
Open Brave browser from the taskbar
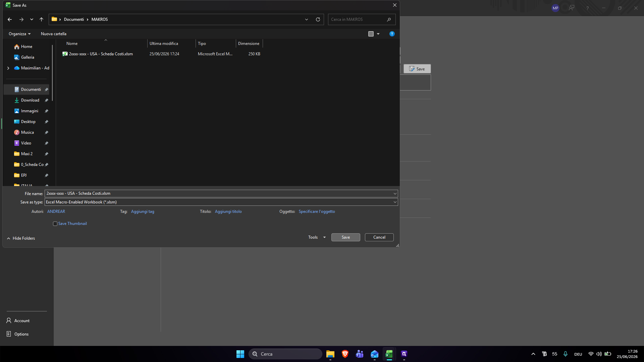[x=345, y=354]
